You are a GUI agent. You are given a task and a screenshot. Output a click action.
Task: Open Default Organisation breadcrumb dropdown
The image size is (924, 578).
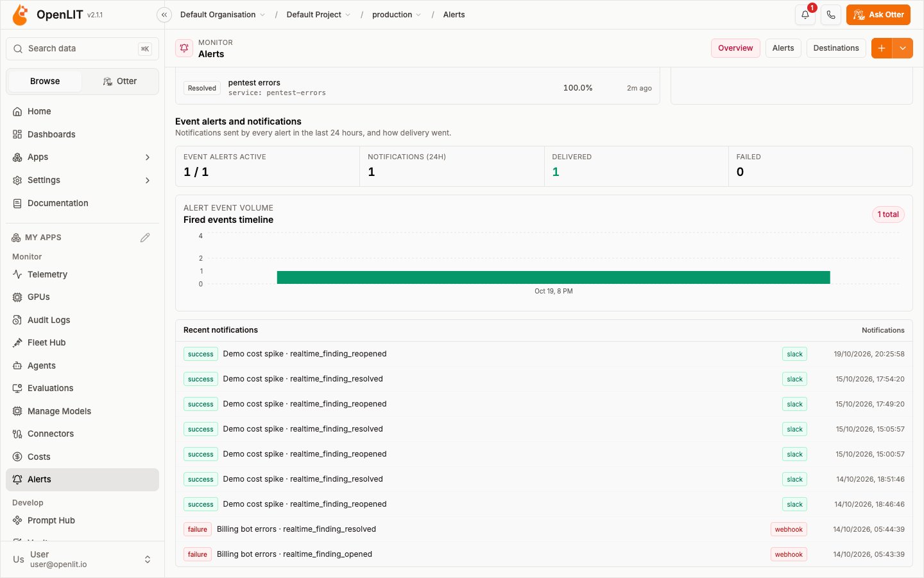pyautogui.click(x=222, y=15)
